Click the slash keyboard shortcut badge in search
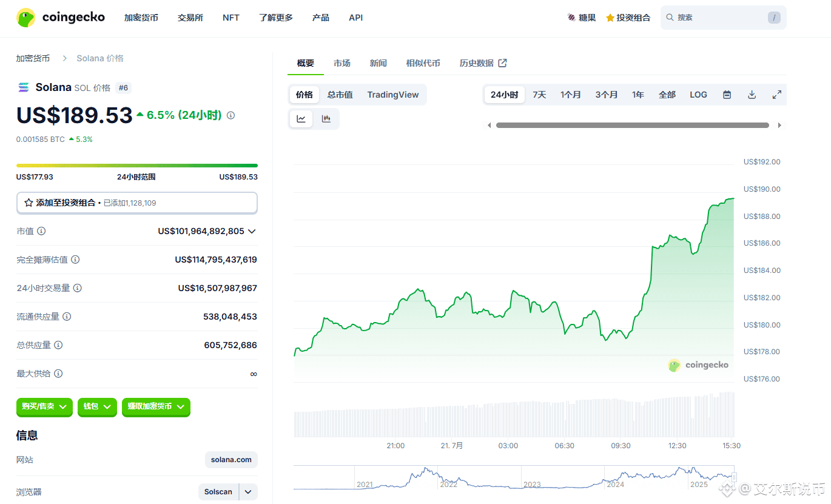The width and height of the screenshot is (831, 504). 774,18
